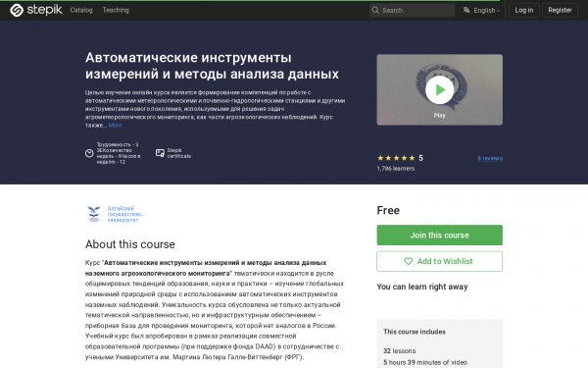
Task: Click the This course includes heading
Action: coord(415,332)
